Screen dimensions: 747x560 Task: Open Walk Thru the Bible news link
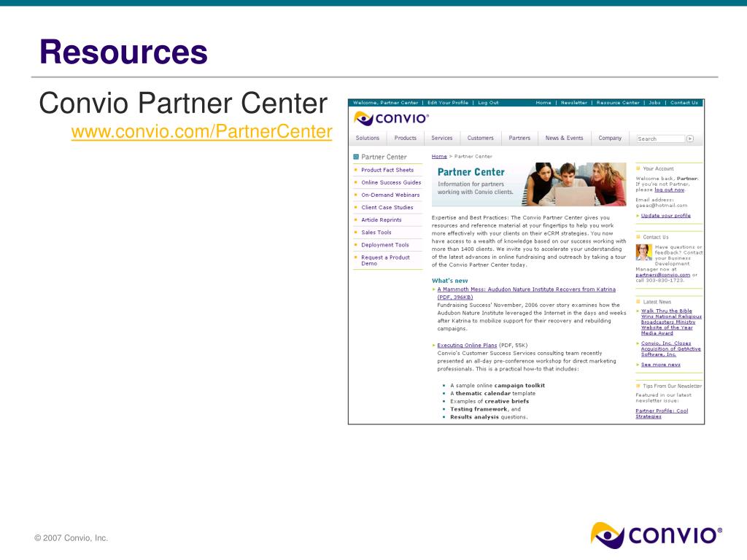pos(671,322)
